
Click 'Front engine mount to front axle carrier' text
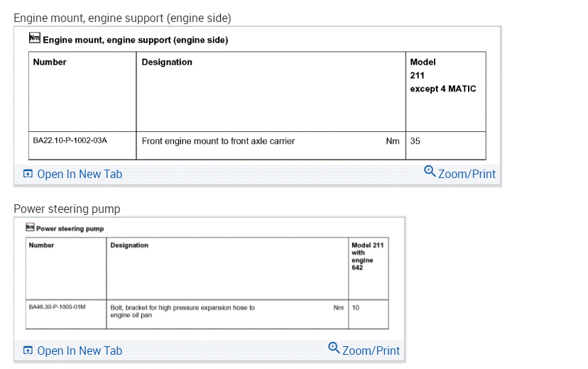coord(218,141)
